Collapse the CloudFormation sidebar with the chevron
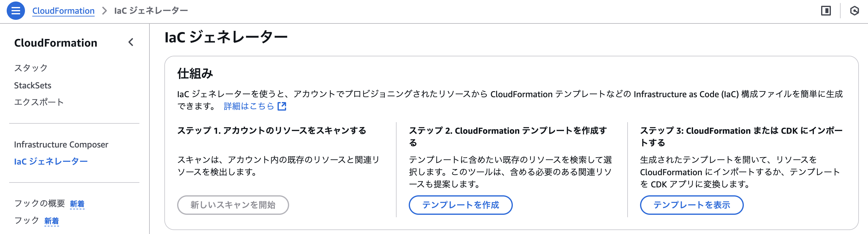 [x=131, y=42]
